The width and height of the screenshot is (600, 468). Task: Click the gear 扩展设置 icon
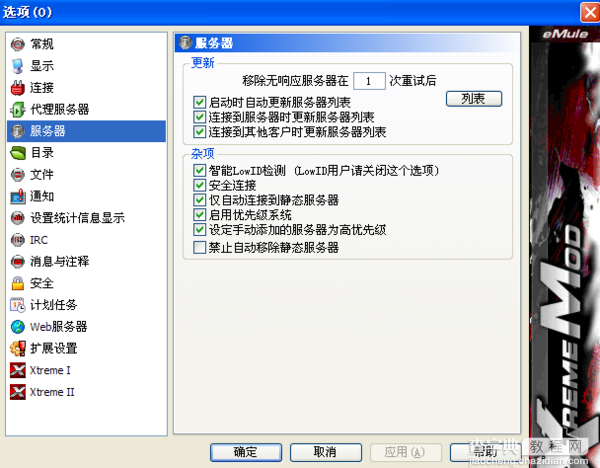(x=18, y=349)
